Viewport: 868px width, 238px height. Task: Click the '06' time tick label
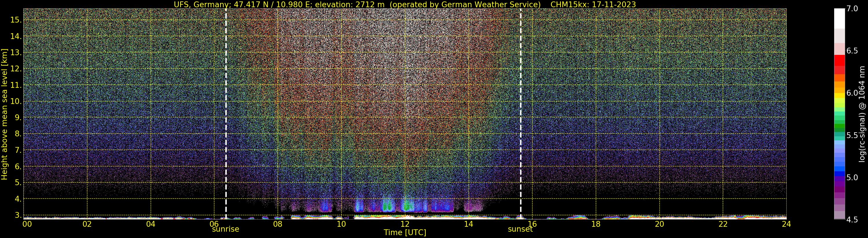point(214,224)
